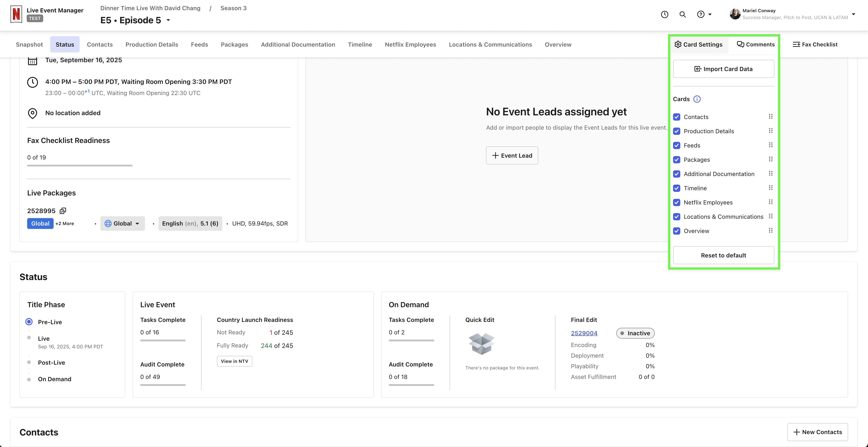
Task: Uncheck the Overview card checkbox
Action: tap(677, 231)
